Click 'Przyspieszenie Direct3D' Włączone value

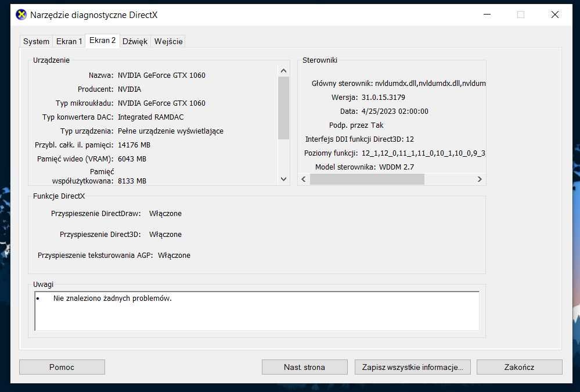(x=165, y=234)
